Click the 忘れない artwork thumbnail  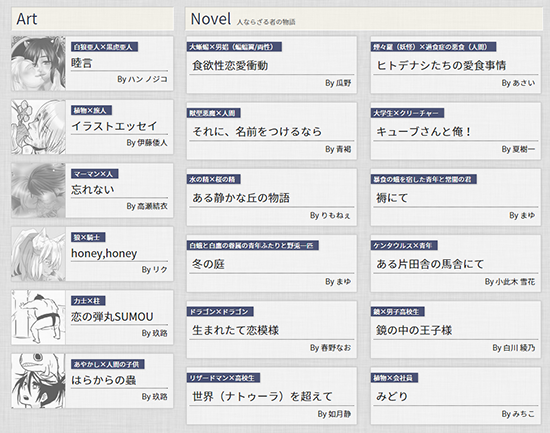coord(38,190)
